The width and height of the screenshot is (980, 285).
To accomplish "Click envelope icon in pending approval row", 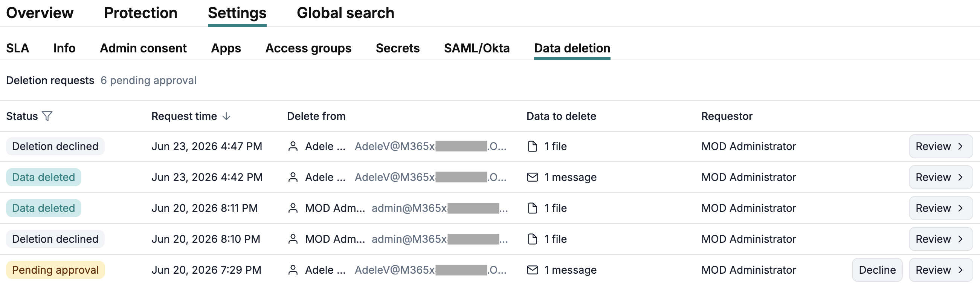I will (532, 270).
